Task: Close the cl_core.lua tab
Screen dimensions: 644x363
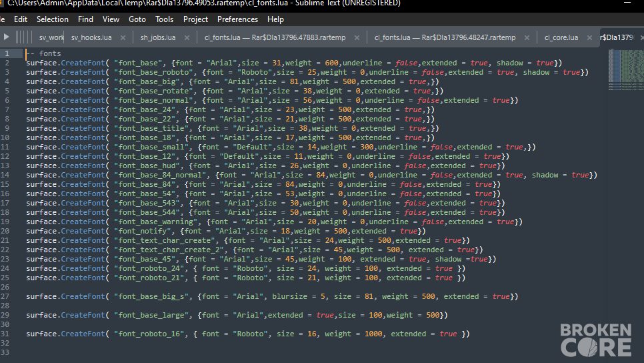Action: pyautogui.click(x=589, y=37)
